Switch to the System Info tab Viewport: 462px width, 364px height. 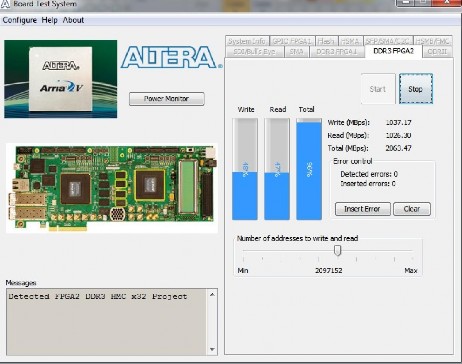(247, 41)
